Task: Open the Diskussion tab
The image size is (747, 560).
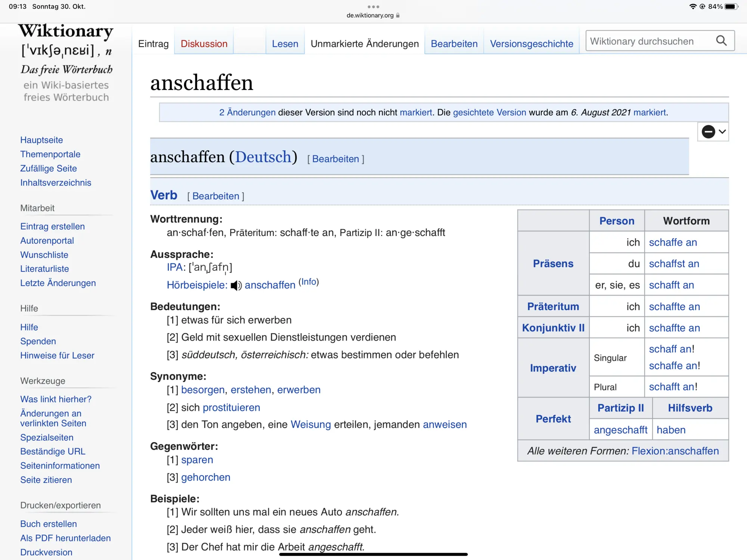Action: point(204,44)
